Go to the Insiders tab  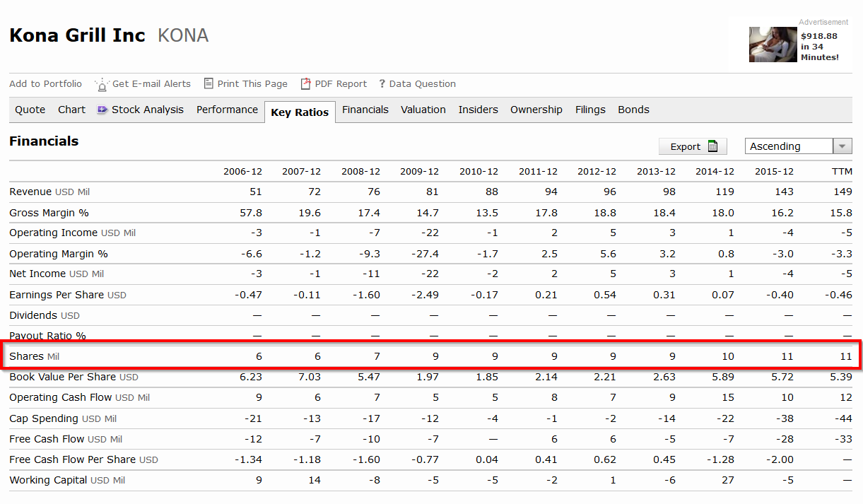[x=478, y=110]
